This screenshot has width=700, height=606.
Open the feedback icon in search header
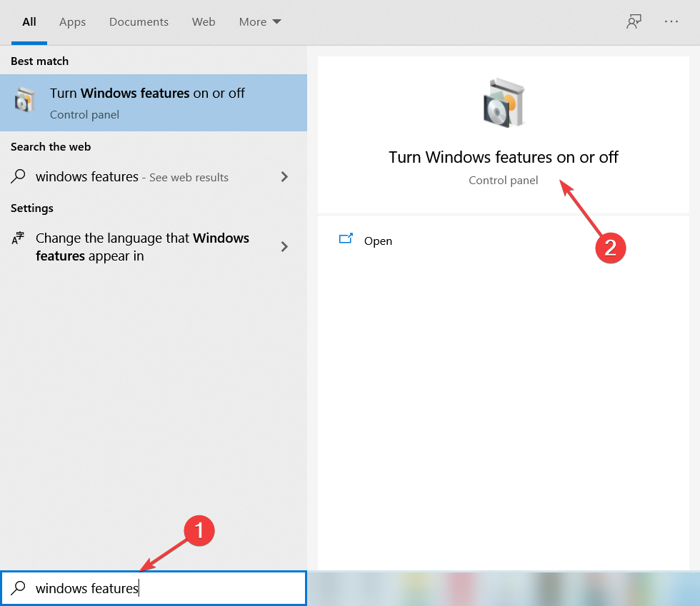point(634,21)
